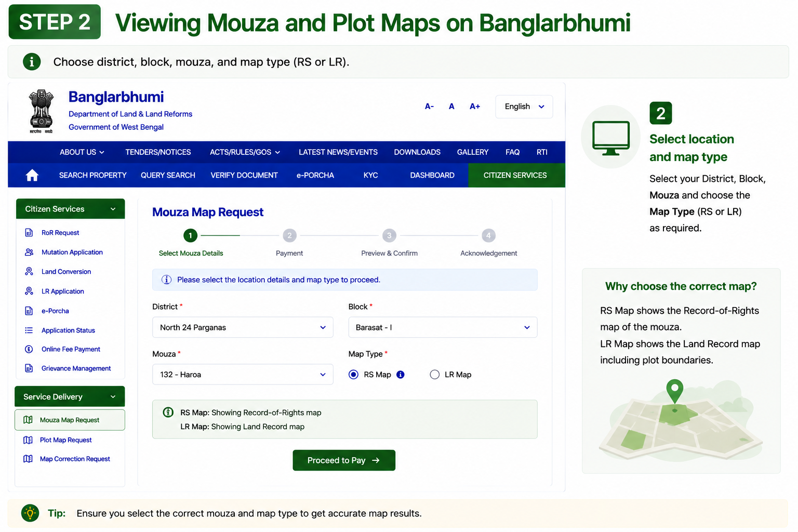Open the FAQ menu item
The image size is (798, 532).
[x=512, y=152]
